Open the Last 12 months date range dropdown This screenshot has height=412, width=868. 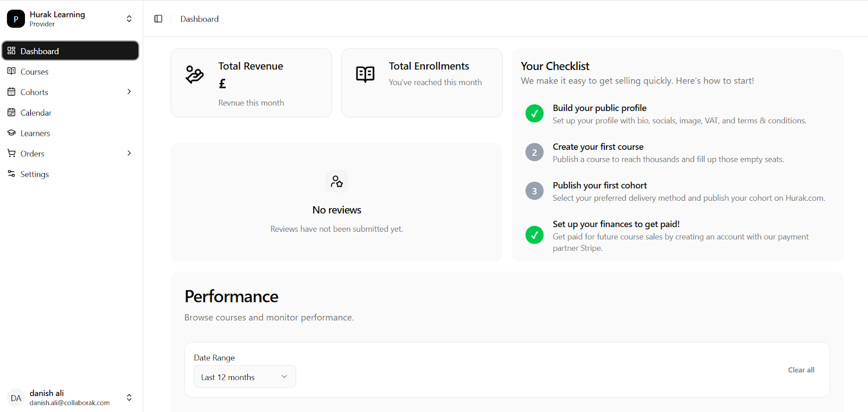245,377
